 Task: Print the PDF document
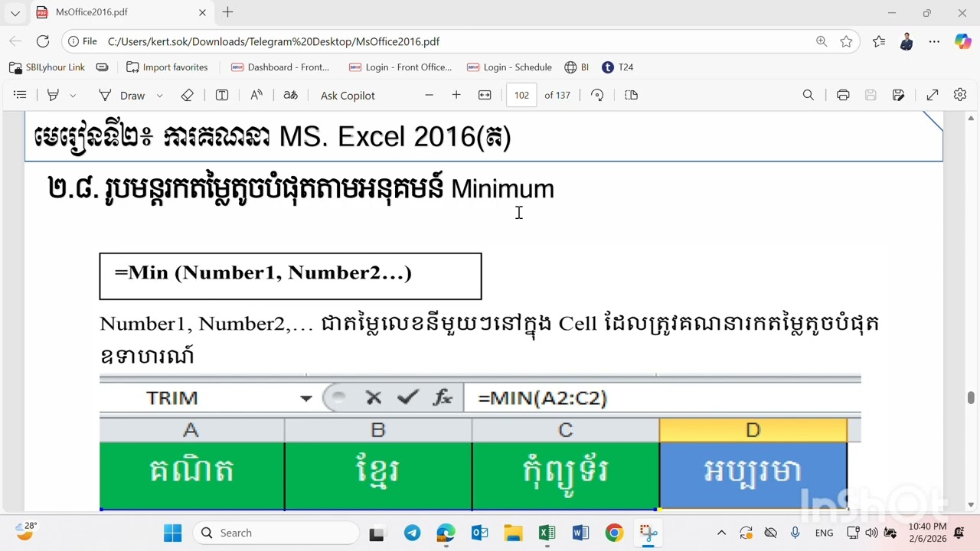[x=843, y=95]
